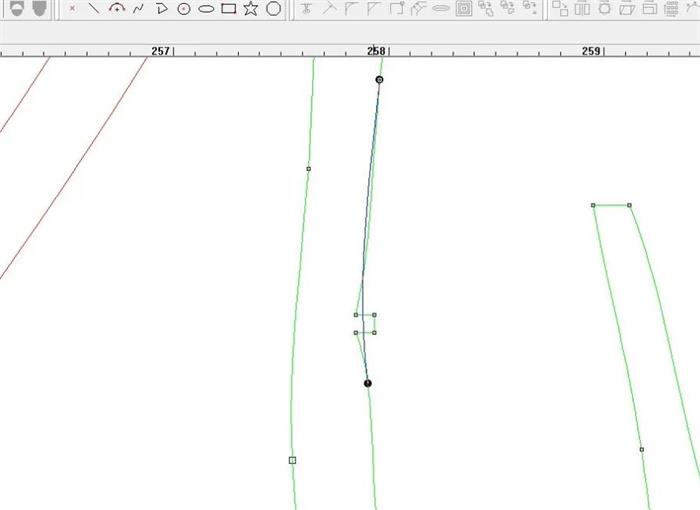Select the freehand Curve tool
700x510 pixels.
tap(139, 8)
